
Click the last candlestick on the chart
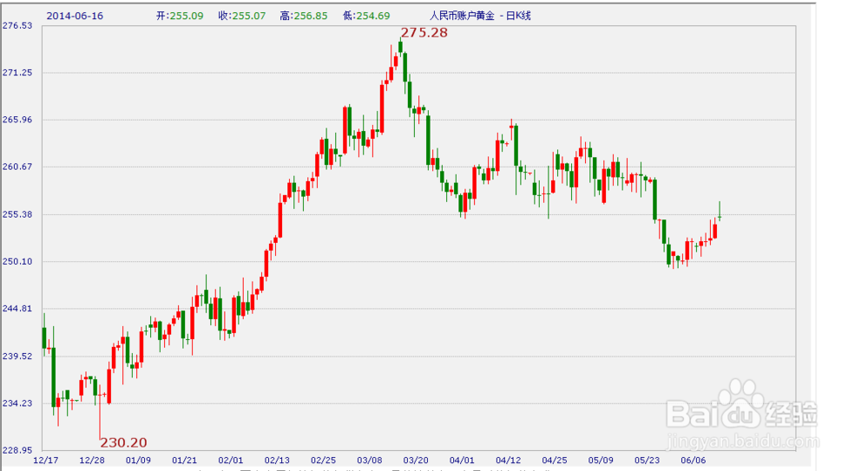[720, 212]
